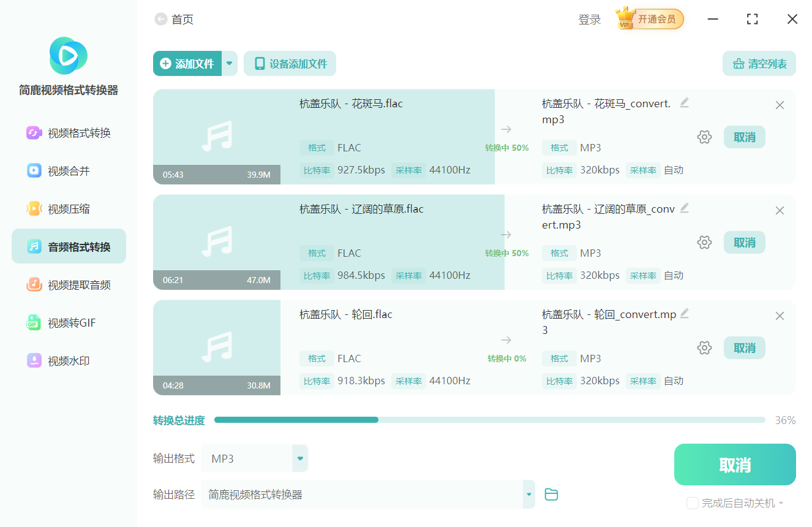Switch to 视频转GIF in sidebar

click(69, 323)
